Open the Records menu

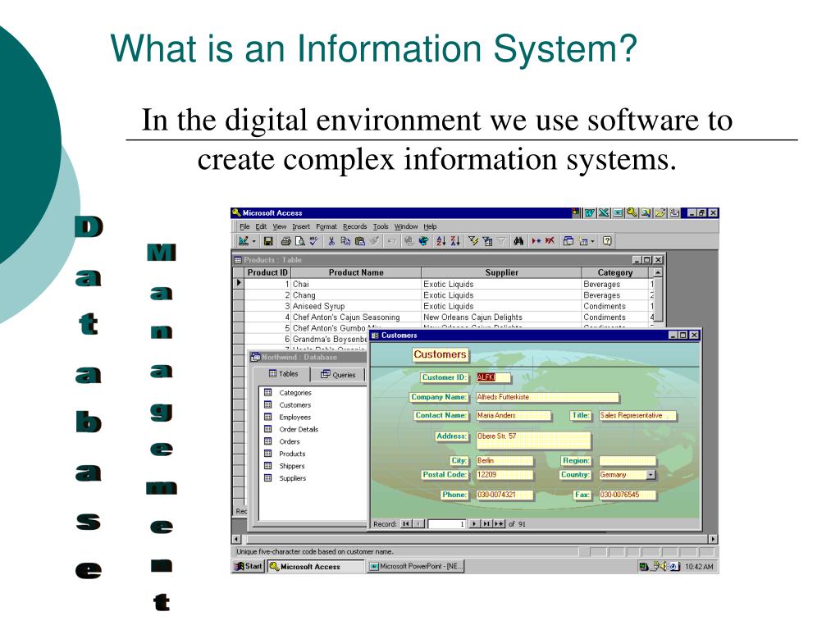[354, 226]
